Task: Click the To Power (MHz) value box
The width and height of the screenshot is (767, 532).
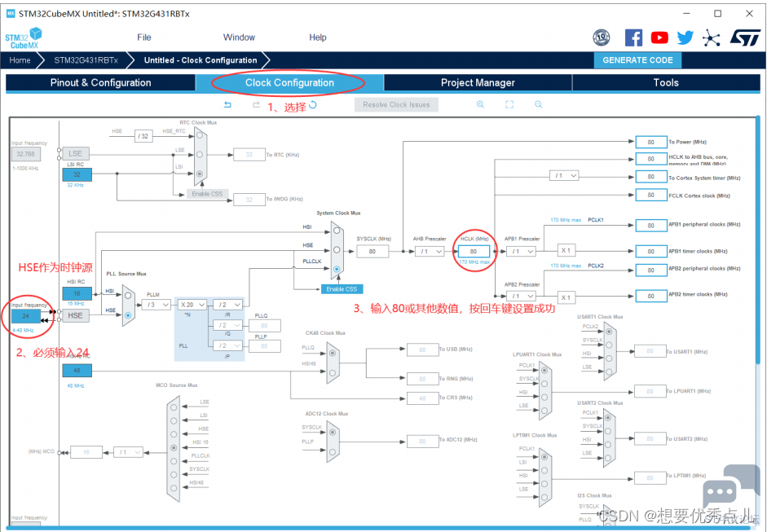Action: [651, 142]
